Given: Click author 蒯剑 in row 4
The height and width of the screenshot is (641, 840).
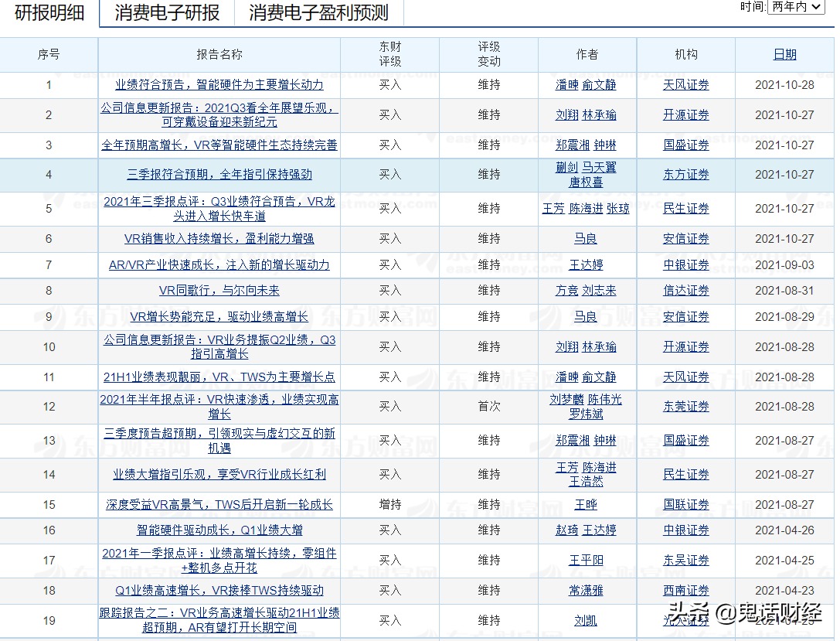Looking at the screenshot, I should coord(566,168).
